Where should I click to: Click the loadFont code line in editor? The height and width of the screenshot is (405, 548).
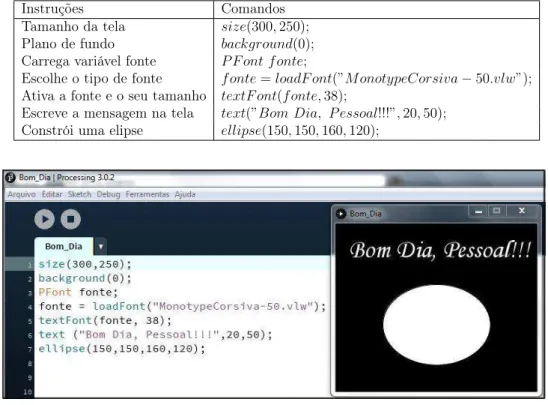182,306
